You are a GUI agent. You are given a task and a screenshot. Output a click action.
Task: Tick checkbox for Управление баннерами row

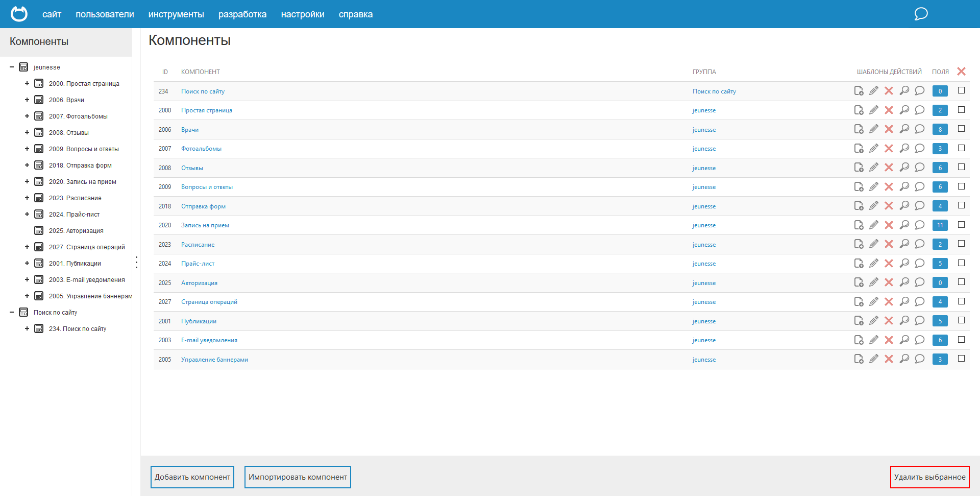(961, 359)
